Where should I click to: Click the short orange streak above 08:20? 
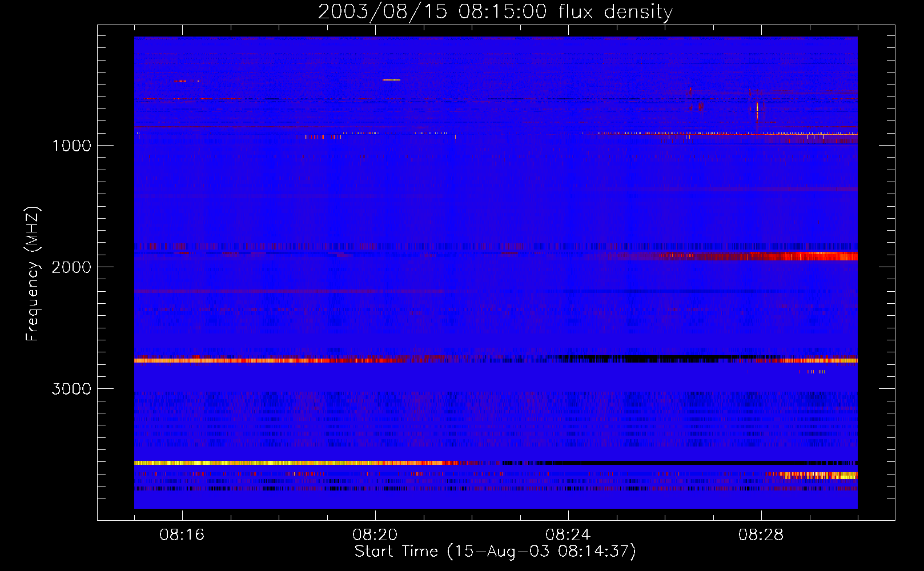pyautogui.click(x=392, y=80)
